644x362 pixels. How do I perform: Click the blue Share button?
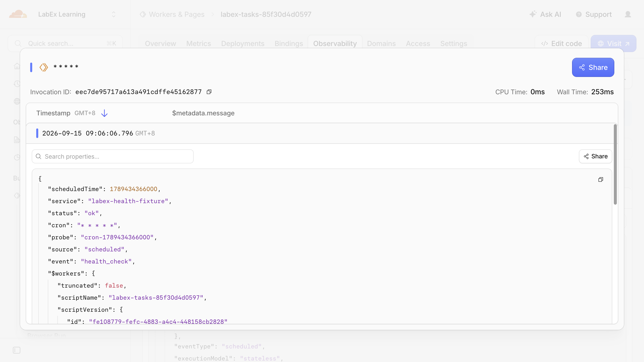click(593, 67)
